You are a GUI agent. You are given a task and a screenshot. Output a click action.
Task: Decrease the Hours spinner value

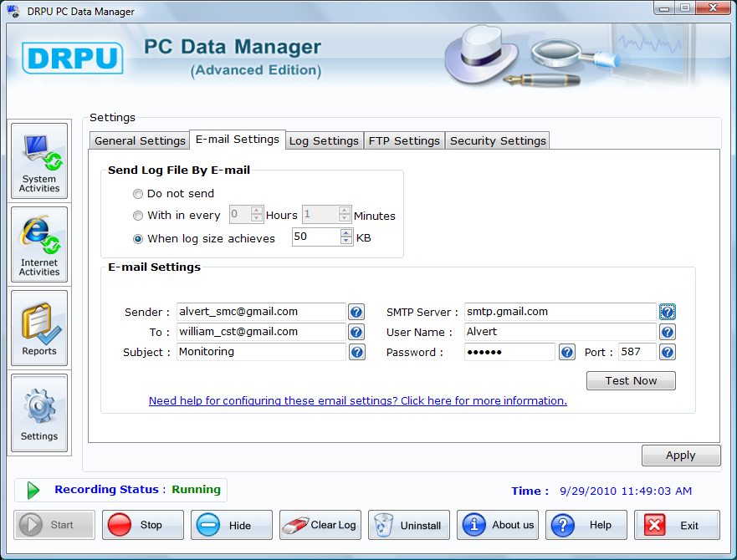(257, 218)
